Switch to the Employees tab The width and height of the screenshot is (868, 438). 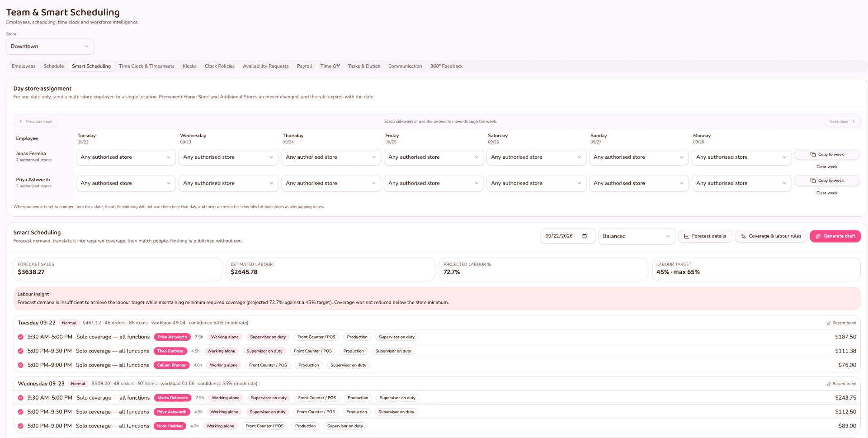(24, 66)
